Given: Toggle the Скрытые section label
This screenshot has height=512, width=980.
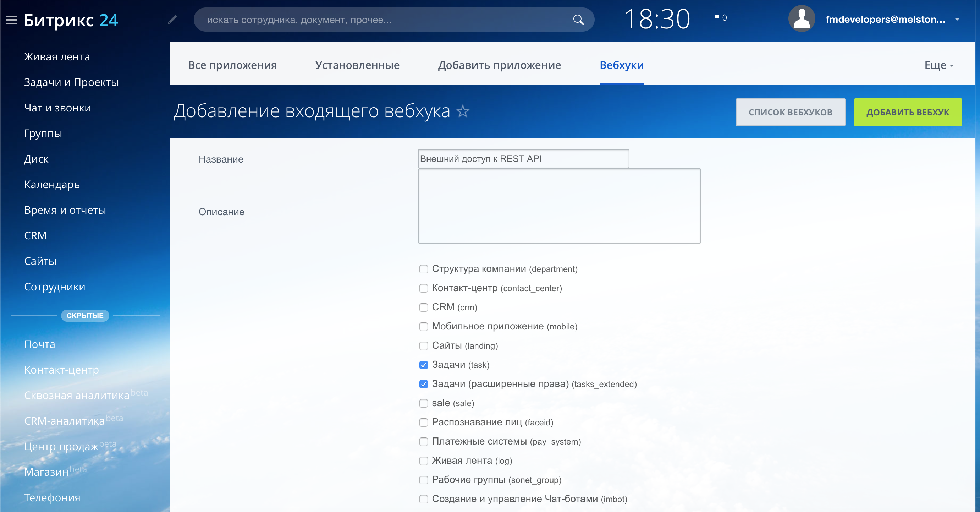Looking at the screenshot, I should (85, 316).
